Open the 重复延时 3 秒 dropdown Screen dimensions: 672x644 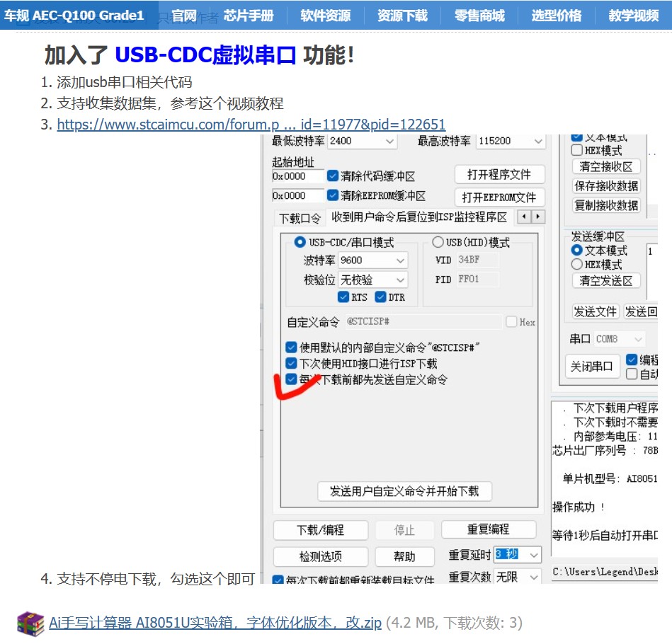[x=518, y=555]
